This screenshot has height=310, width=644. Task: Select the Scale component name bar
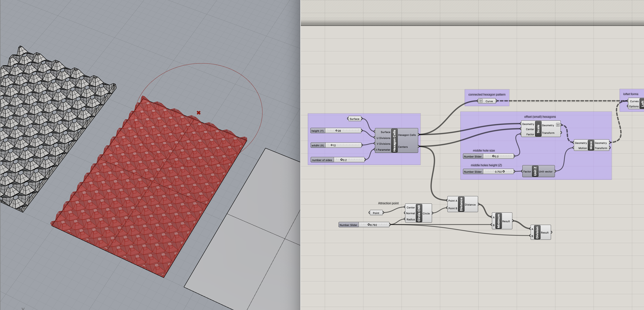click(538, 129)
